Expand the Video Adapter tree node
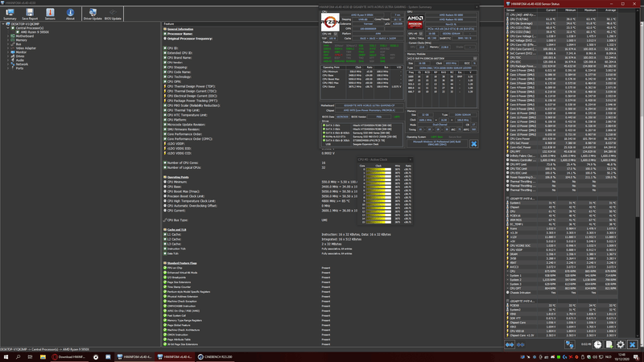The width and height of the screenshot is (644, 362). coord(8,48)
